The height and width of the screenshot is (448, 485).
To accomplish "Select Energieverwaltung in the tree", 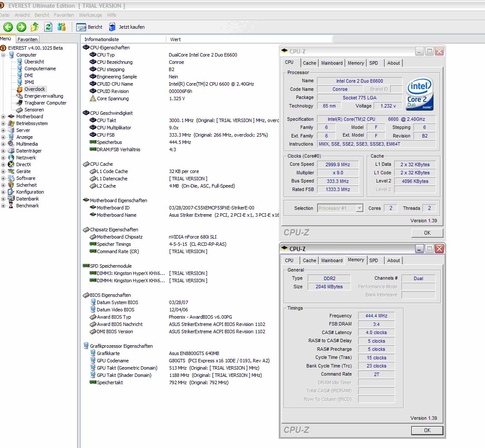I will 44,96.
